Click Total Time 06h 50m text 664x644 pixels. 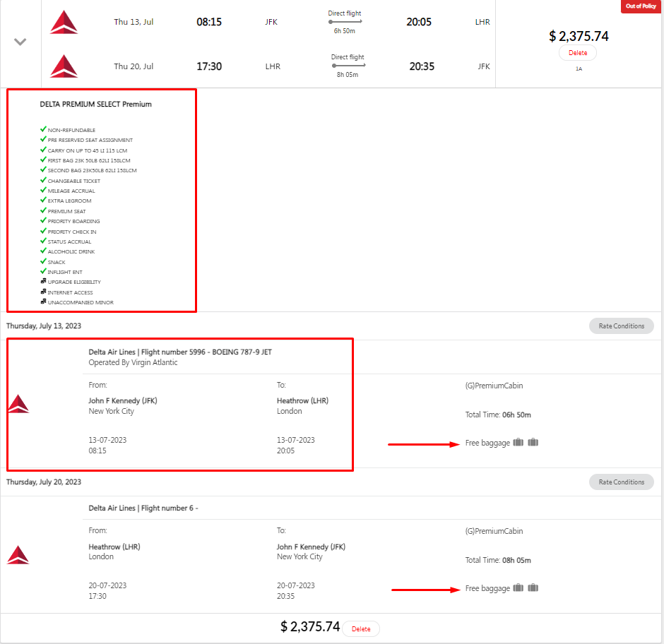coord(498,415)
